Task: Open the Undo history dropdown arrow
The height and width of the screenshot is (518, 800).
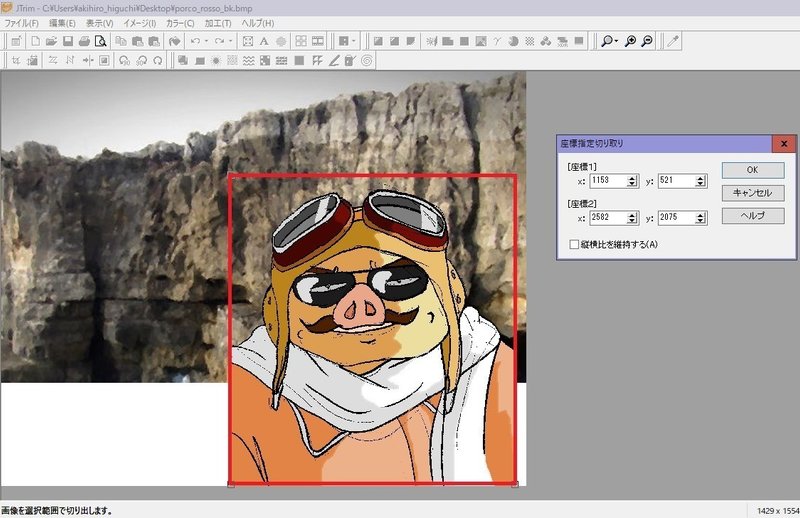Action: click(x=206, y=41)
